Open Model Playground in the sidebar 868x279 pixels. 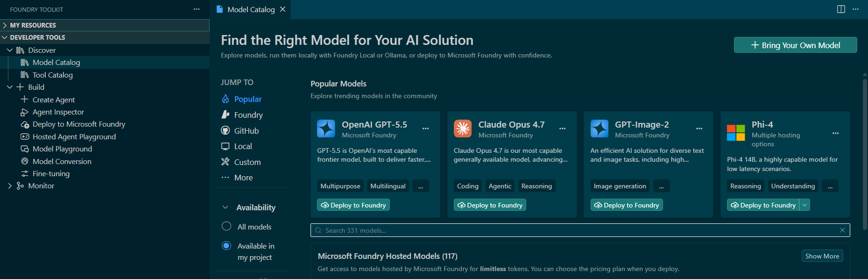(x=63, y=149)
